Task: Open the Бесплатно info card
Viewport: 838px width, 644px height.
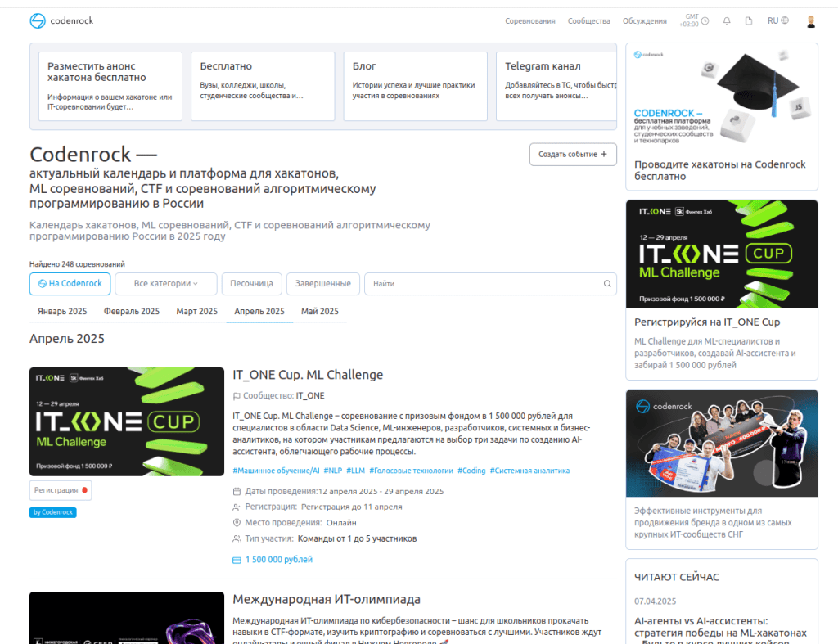Action: pos(263,86)
